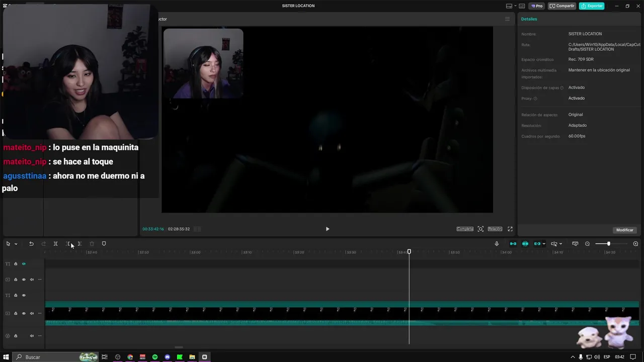Open the Detalles tab

coord(529,19)
